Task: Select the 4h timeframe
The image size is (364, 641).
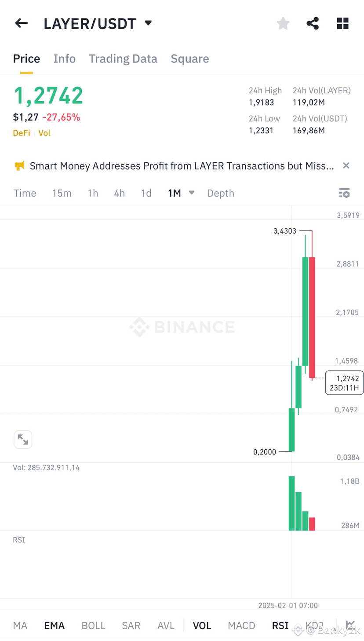Action: 119,193
